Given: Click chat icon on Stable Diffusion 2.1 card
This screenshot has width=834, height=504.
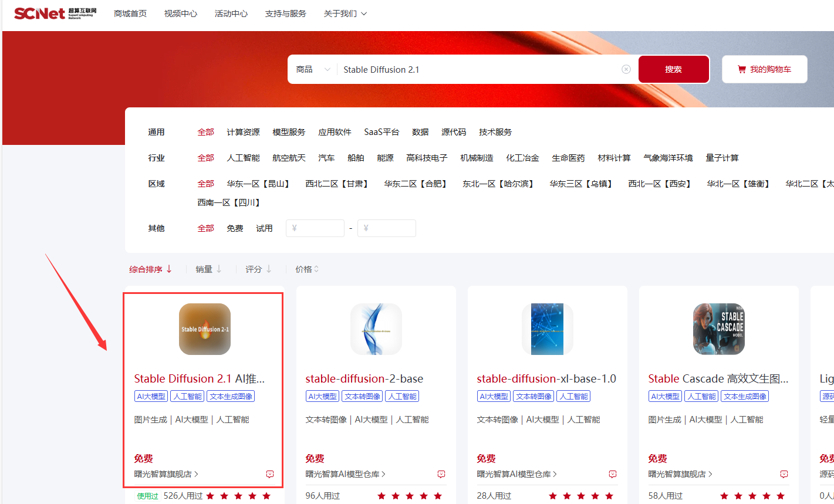Looking at the screenshot, I should (270, 474).
